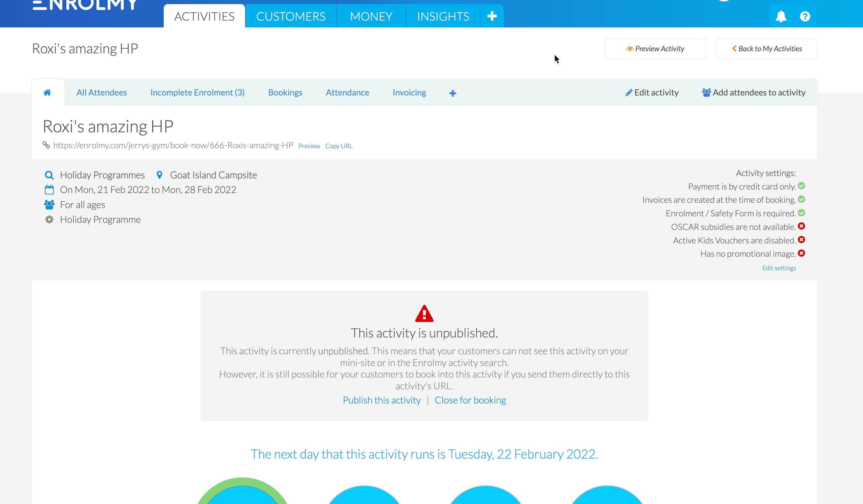Click the Goat Island Campsite location text
Screen dimensions: 863x504
coord(213,175)
